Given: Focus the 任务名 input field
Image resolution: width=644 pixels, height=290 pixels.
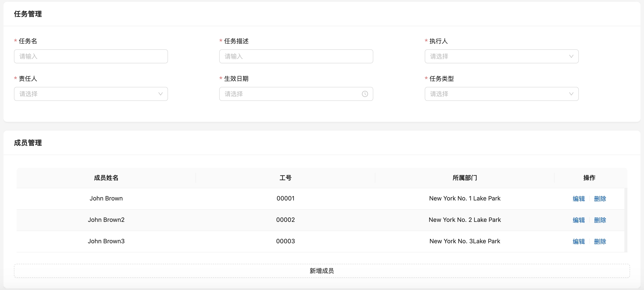Looking at the screenshot, I should click(91, 56).
